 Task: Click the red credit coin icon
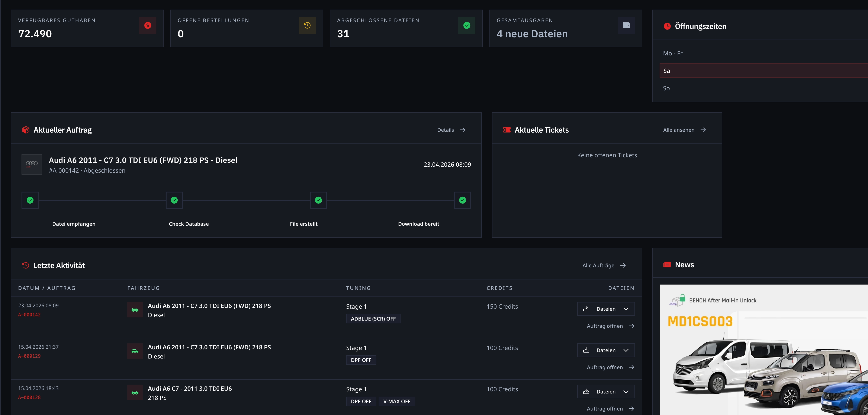point(148,25)
